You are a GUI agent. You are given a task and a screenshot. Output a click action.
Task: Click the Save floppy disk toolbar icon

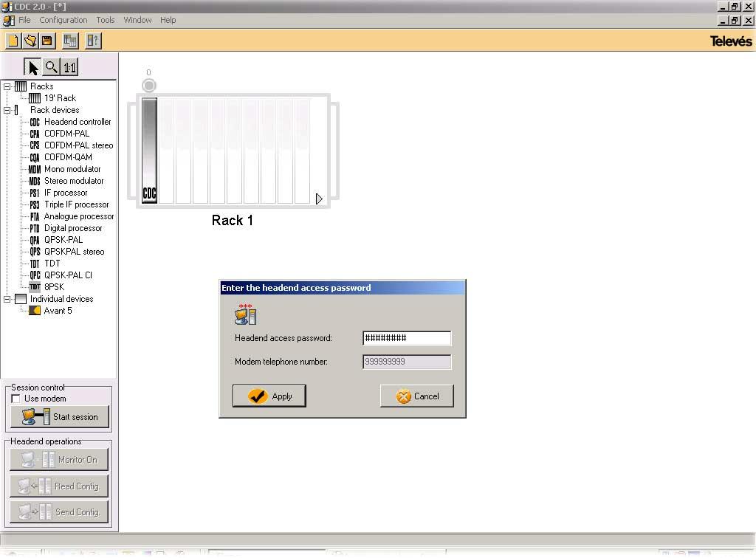click(x=47, y=41)
